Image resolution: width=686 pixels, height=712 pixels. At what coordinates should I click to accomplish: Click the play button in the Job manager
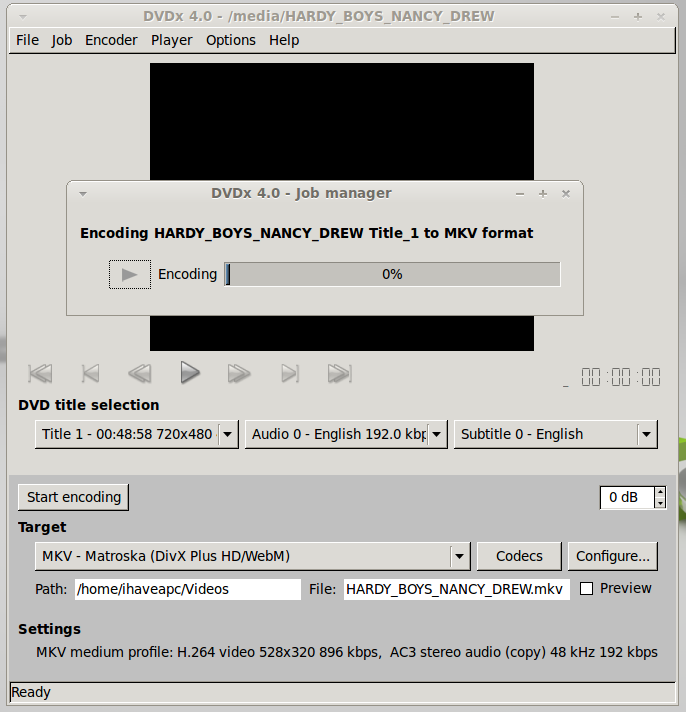130,274
